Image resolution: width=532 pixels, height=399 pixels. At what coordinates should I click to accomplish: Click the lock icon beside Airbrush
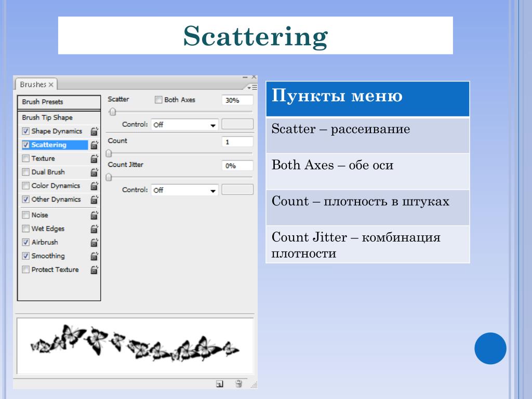tap(94, 243)
